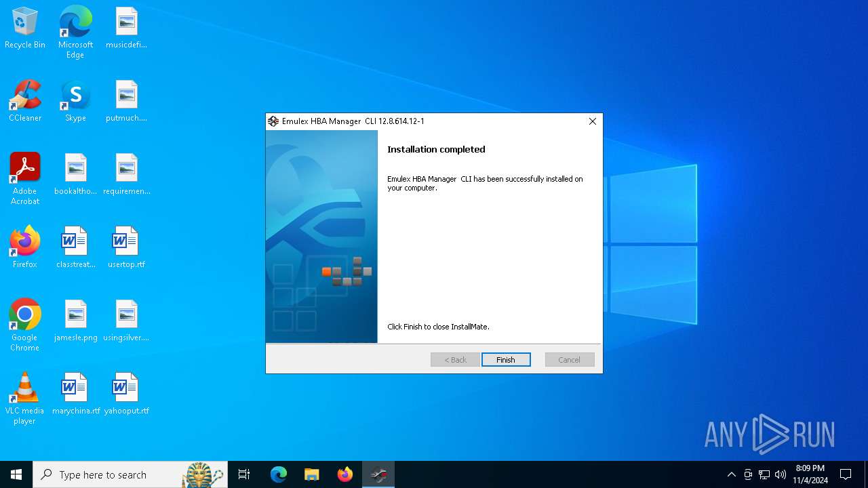868x488 pixels.
Task: Select the CCleaner desktop shortcut
Action: click(x=25, y=102)
